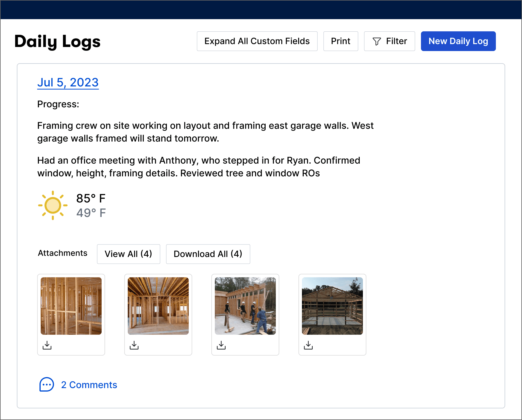522x420 pixels.
Task: Open thumbnail showing crew lifting wall
Action: coord(245,306)
